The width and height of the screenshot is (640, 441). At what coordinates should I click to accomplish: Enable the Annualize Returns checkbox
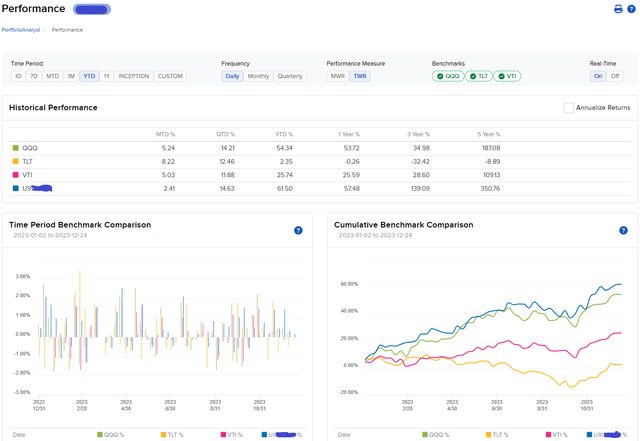[569, 108]
